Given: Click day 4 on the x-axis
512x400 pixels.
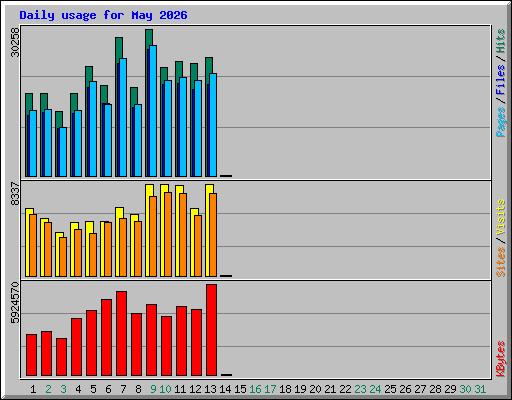Looking at the screenshot, I should point(78,389).
